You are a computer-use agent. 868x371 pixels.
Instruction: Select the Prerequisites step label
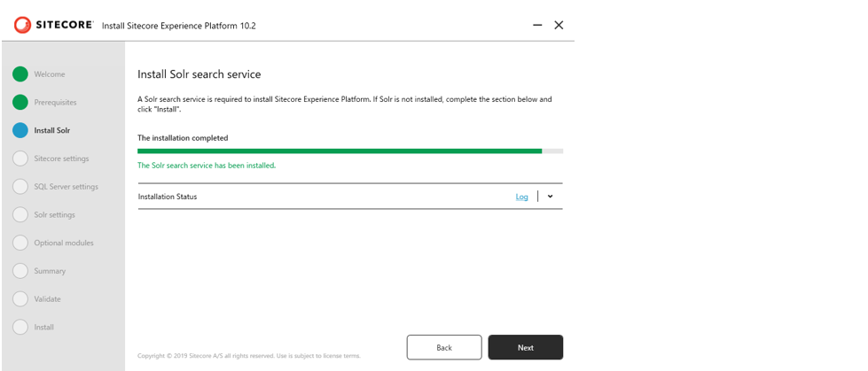click(55, 103)
